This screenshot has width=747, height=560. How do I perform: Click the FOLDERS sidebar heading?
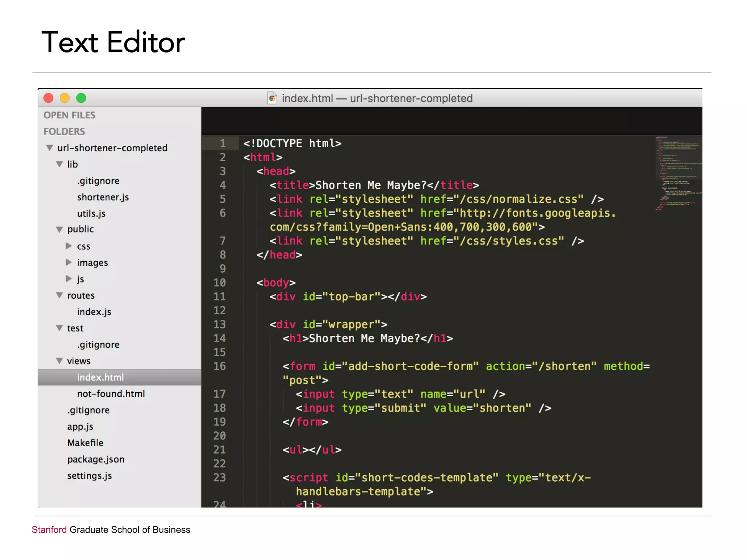point(64,132)
